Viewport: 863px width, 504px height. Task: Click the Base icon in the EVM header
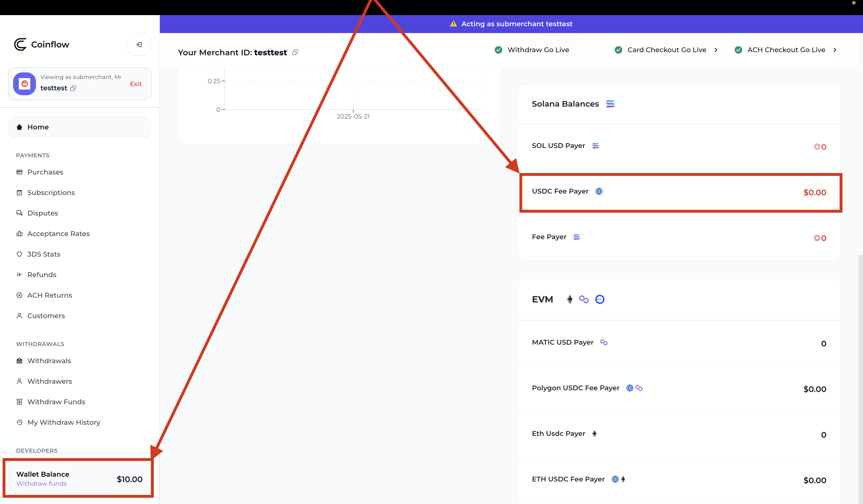coord(600,299)
